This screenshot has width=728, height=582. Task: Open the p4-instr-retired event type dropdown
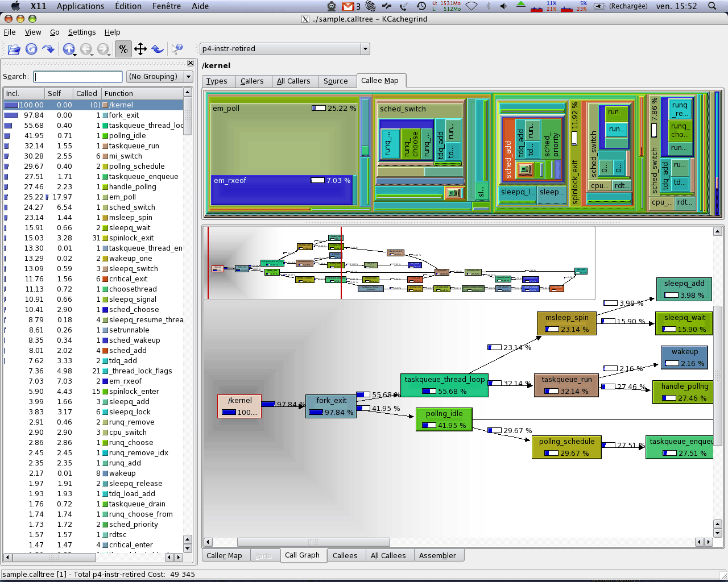click(284, 49)
